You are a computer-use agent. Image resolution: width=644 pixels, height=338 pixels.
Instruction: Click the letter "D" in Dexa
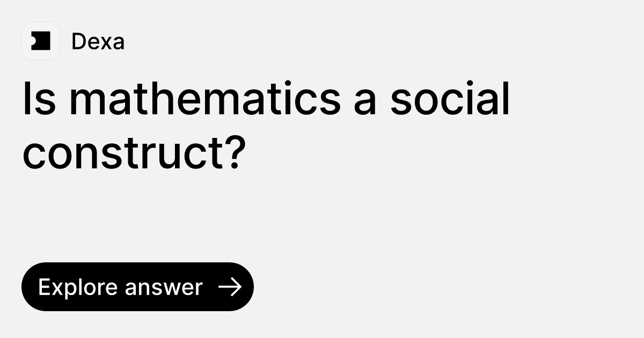click(78, 41)
